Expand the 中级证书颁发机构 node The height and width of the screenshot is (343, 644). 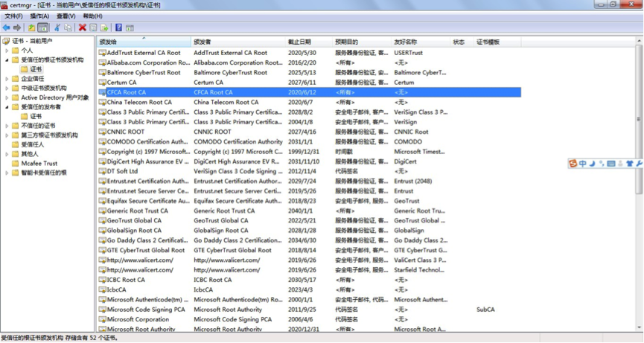pos(7,89)
